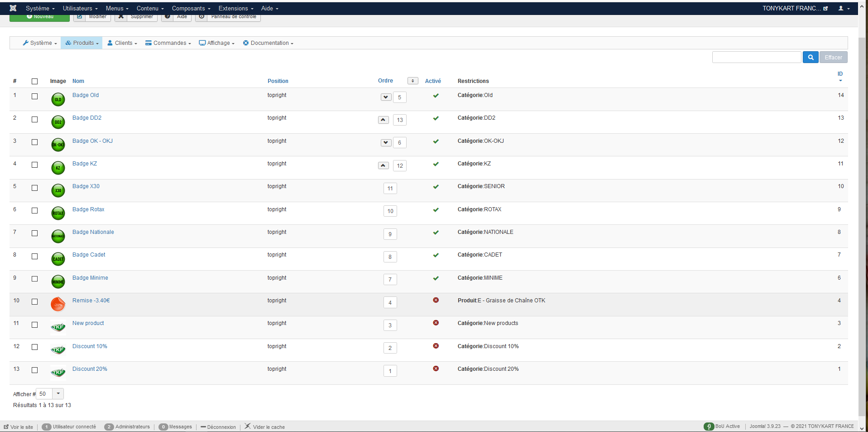This screenshot has width=868, height=432.
Task: Open the Commandes dropdown
Action: (x=168, y=43)
